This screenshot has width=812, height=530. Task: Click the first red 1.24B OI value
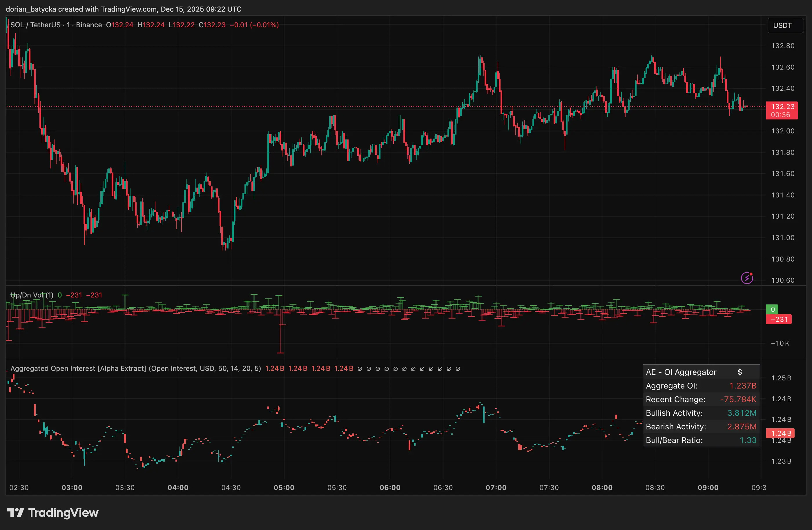point(274,368)
